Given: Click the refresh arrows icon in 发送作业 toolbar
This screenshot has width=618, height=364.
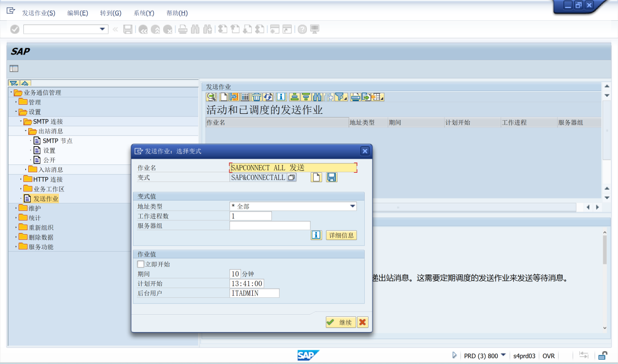Looking at the screenshot, I should point(268,97).
